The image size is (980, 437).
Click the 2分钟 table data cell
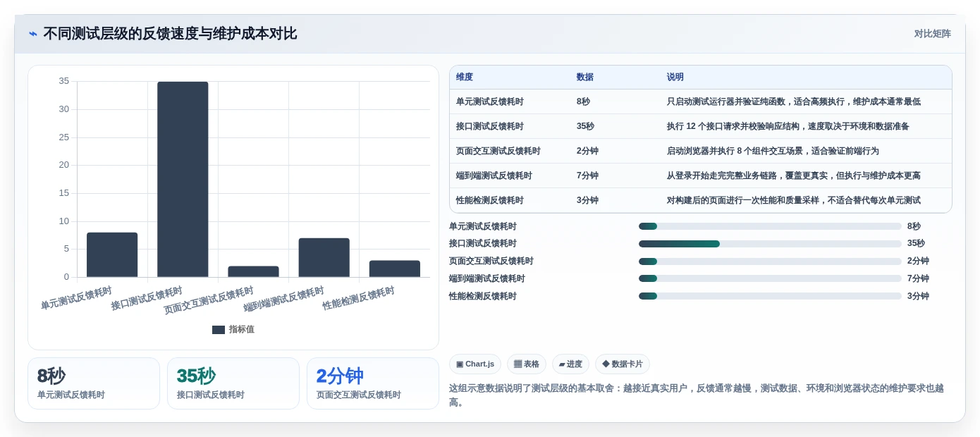[x=587, y=151]
